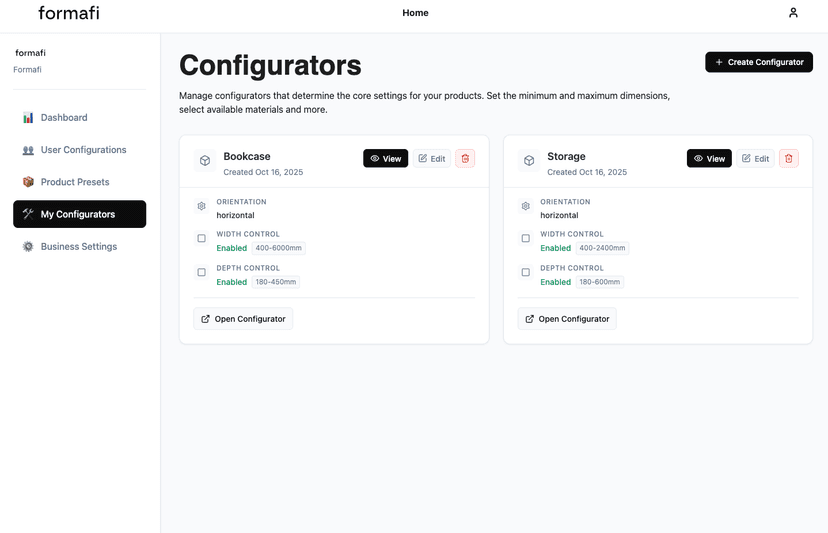Click the Storage cube icon

pyautogui.click(x=528, y=161)
